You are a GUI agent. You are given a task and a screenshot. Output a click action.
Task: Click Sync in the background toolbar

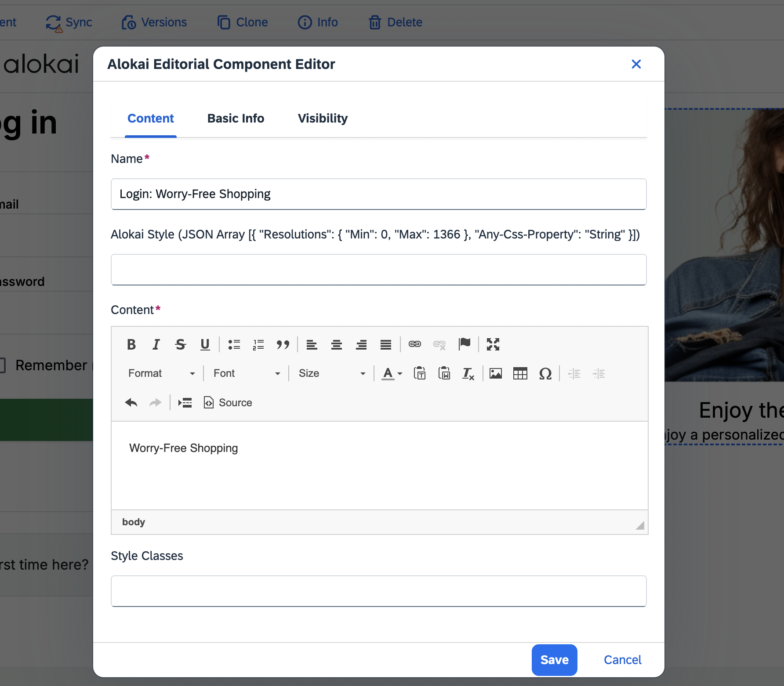click(69, 22)
